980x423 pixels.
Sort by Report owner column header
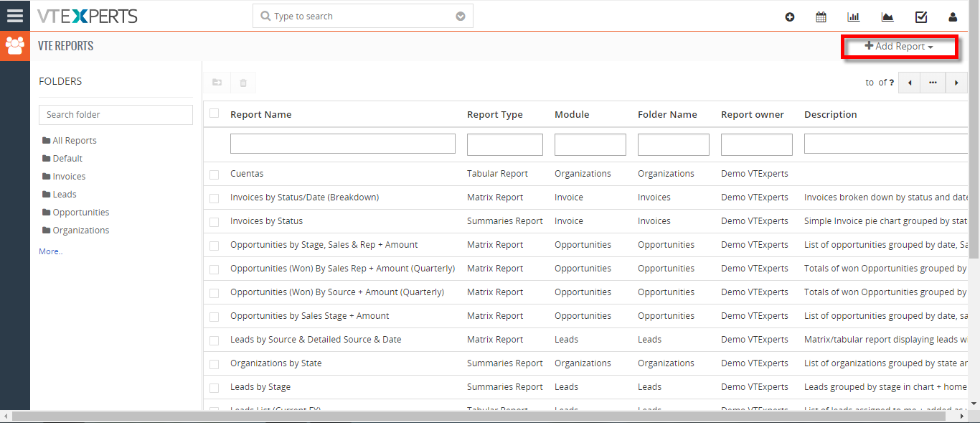[x=753, y=115]
